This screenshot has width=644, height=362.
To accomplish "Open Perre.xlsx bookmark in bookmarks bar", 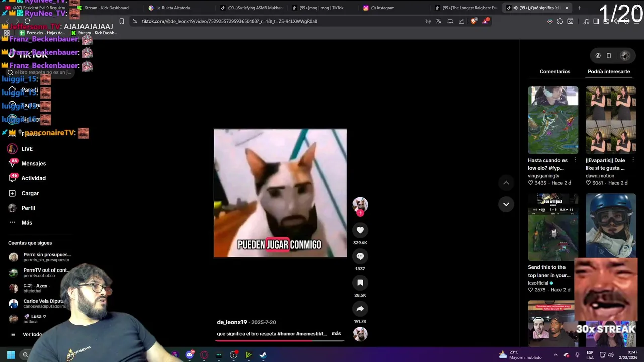I will [x=42, y=33].
